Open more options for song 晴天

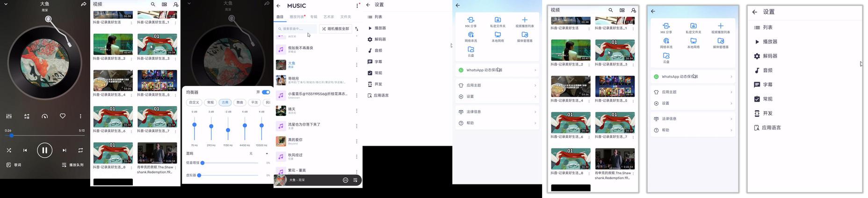point(357,111)
